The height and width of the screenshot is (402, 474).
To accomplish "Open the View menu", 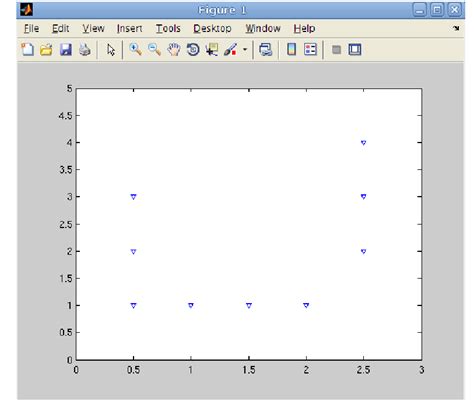I will coord(93,28).
